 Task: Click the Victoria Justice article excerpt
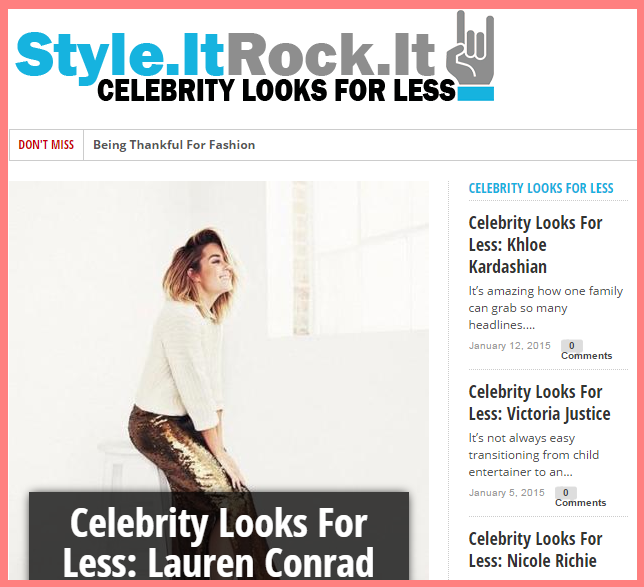(534, 455)
